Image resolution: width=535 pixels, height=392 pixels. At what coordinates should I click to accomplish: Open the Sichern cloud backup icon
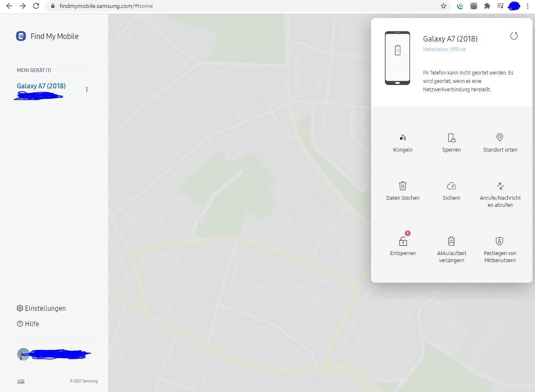tap(451, 186)
